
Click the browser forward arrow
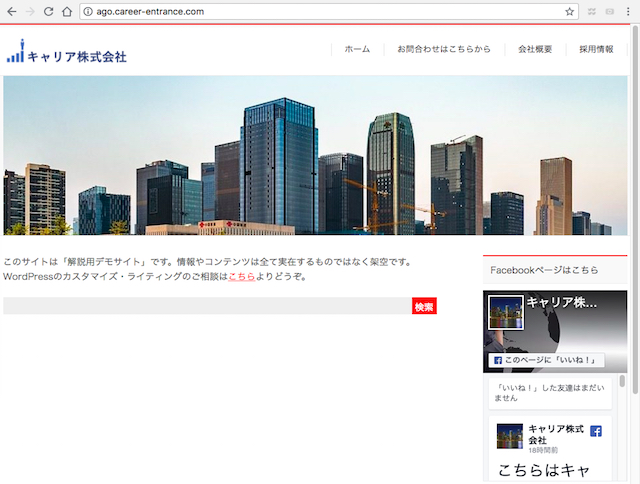coord(30,11)
